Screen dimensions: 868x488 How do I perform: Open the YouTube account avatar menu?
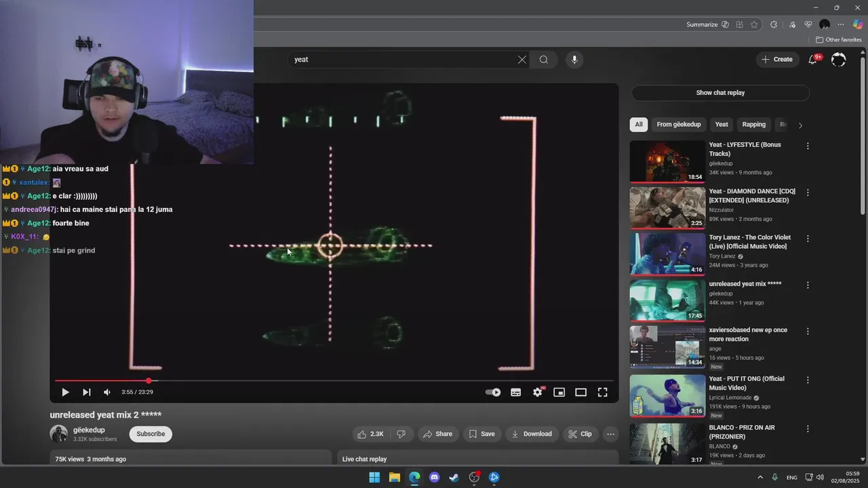coord(839,60)
